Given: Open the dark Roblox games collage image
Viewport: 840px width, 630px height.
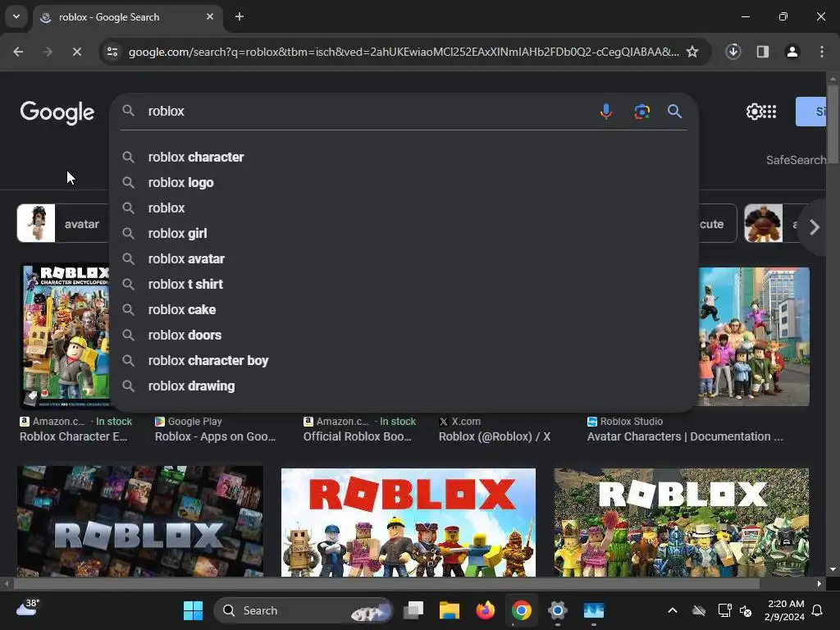Looking at the screenshot, I should coord(139,521).
